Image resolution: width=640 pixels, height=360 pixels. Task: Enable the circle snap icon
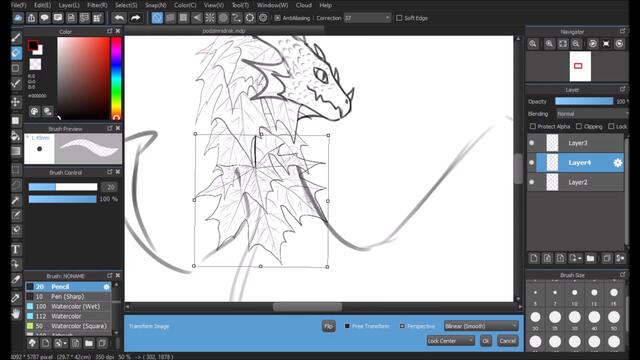tap(223, 18)
